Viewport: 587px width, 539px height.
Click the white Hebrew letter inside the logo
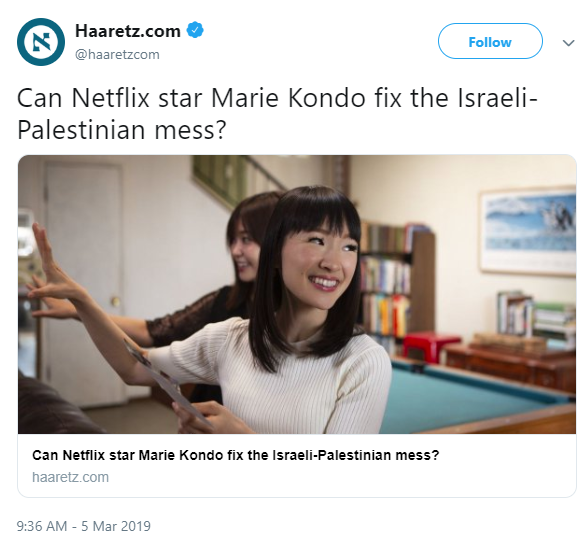click(x=41, y=42)
